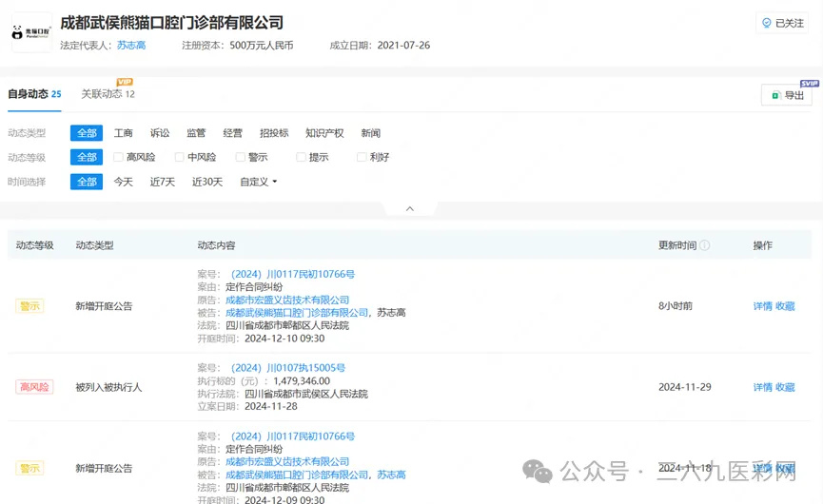Click 详情 for the 8小时前 row
The image size is (823, 504).
(763, 306)
